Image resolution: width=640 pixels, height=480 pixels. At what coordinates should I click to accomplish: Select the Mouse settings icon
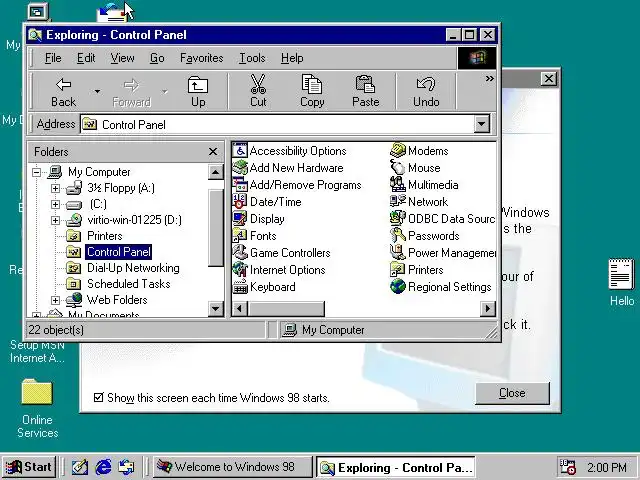(415, 168)
